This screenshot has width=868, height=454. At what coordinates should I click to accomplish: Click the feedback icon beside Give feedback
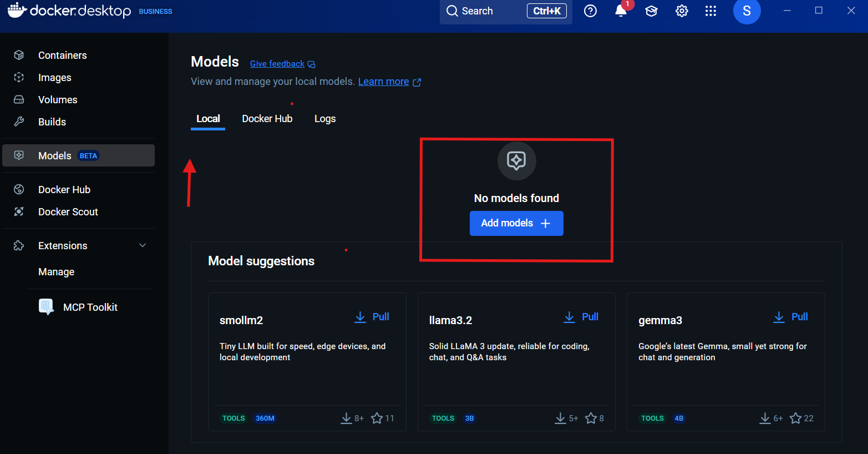click(312, 64)
